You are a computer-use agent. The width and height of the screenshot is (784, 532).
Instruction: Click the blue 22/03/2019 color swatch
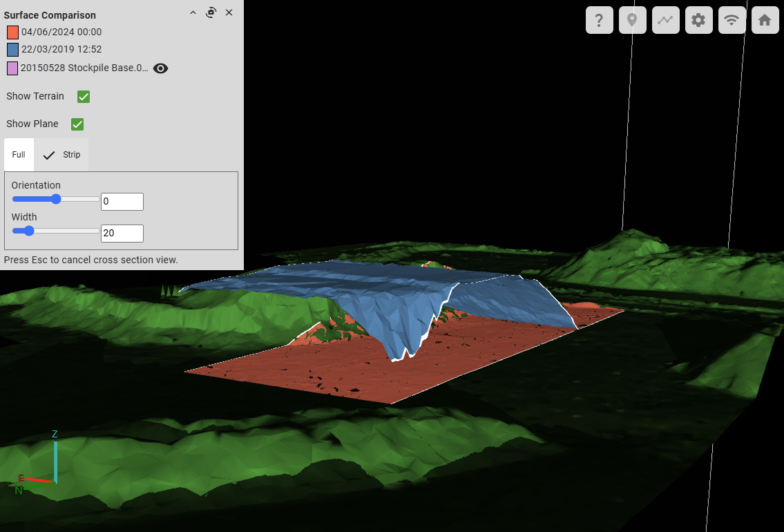[x=12, y=50]
